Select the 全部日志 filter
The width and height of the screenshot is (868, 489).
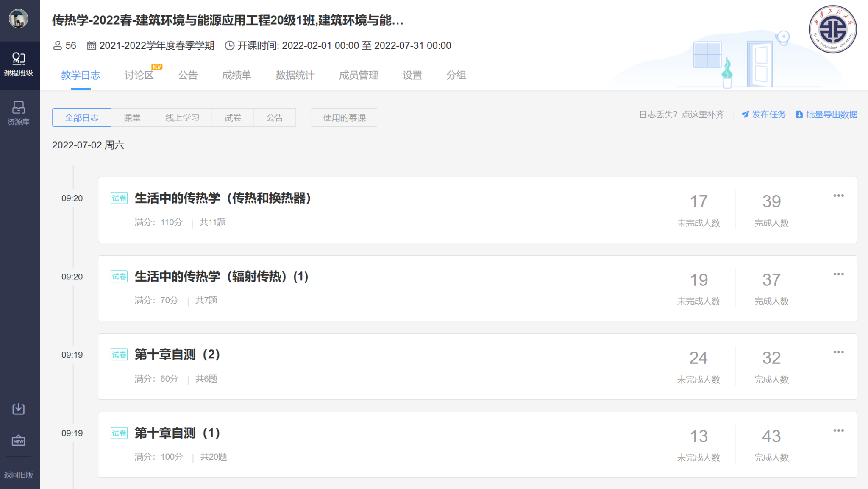coord(82,117)
